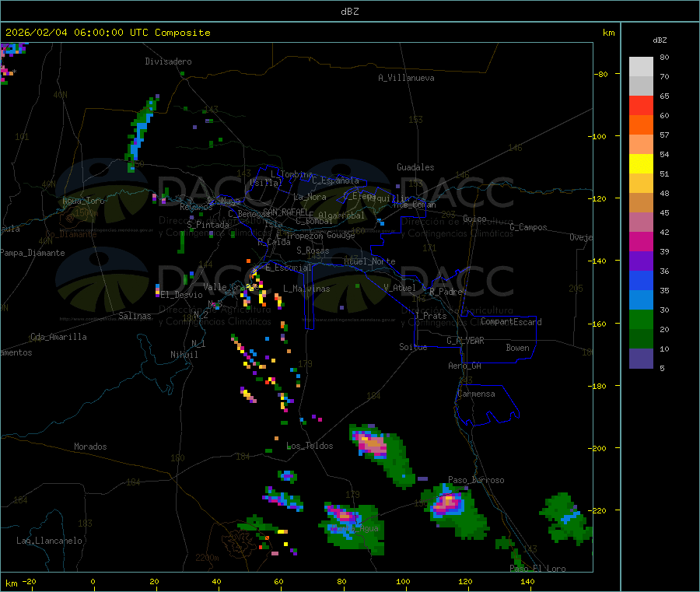Click the CompantEscard label

click(511, 322)
